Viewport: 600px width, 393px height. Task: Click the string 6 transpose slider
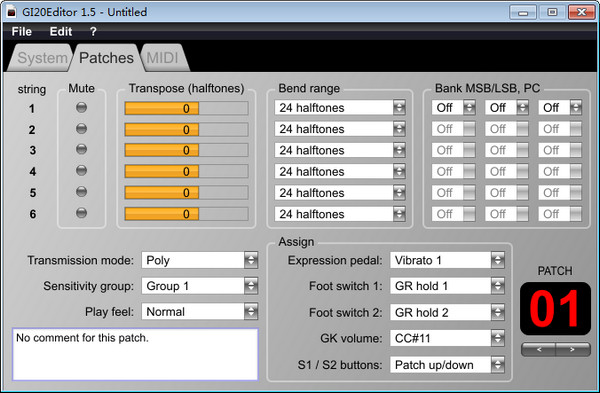(186, 214)
